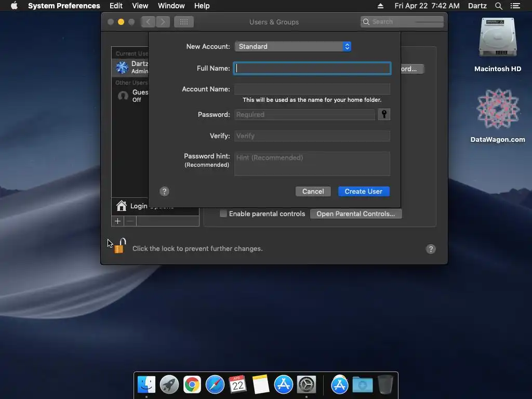Open the Apple menu
Image resolution: width=532 pixels, height=399 pixels.
14,5
